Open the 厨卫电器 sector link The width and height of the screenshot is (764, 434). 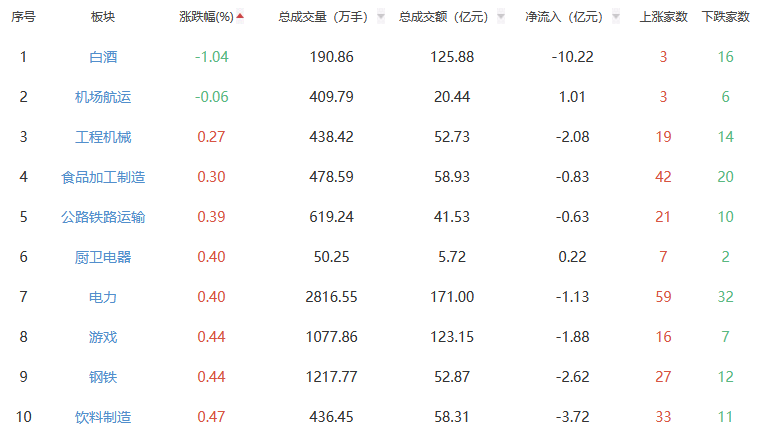tap(103, 257)
